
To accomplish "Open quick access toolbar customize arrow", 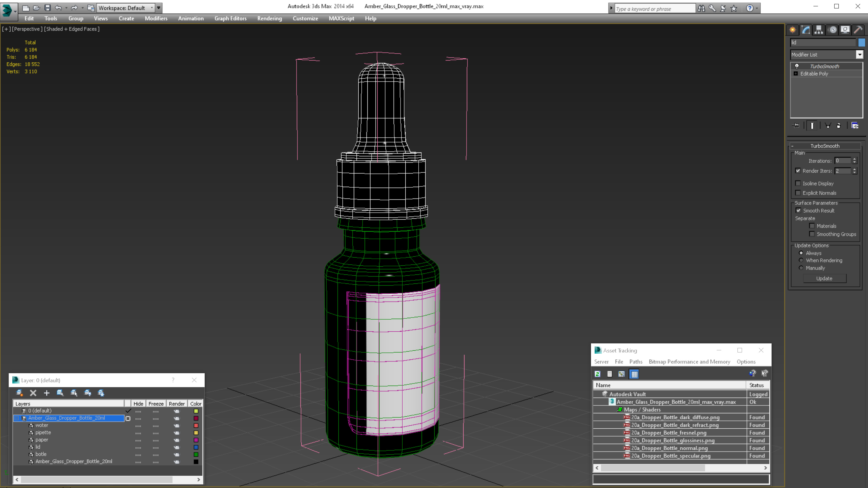I will pos(159,8).
